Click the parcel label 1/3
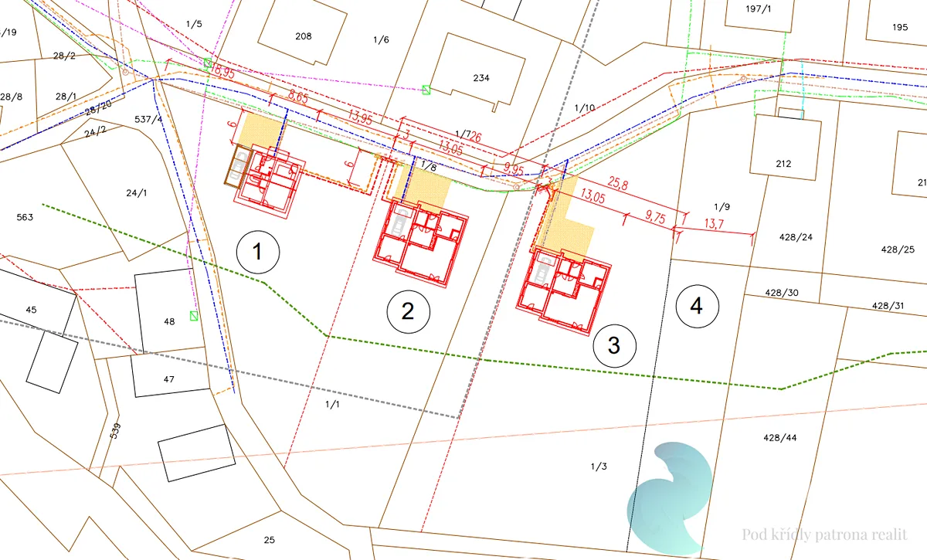The width and height of the screenshot is (927, 560). tap(599, 466)
